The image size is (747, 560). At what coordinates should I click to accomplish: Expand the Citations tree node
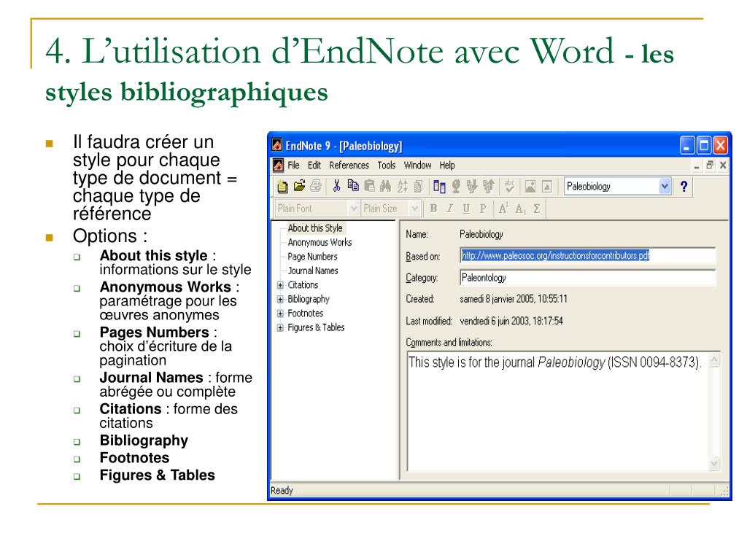[x=280, y=285]
